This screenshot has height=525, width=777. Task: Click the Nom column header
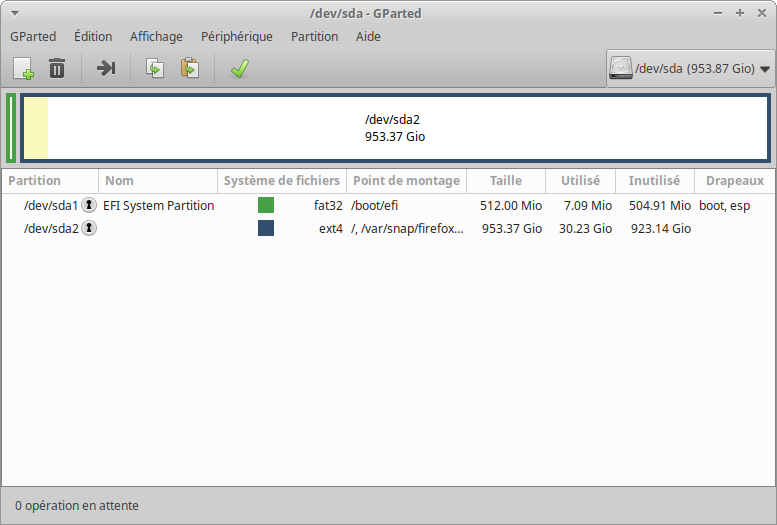[x=158, y=181]
